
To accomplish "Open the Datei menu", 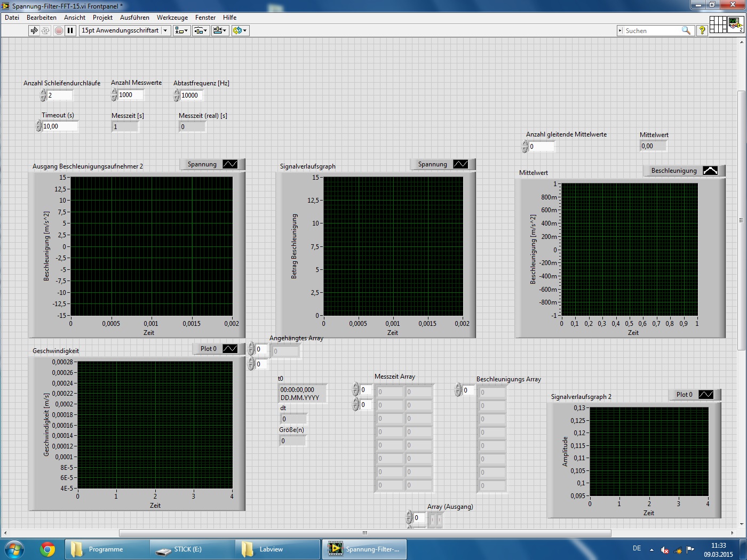I will 12,18.
